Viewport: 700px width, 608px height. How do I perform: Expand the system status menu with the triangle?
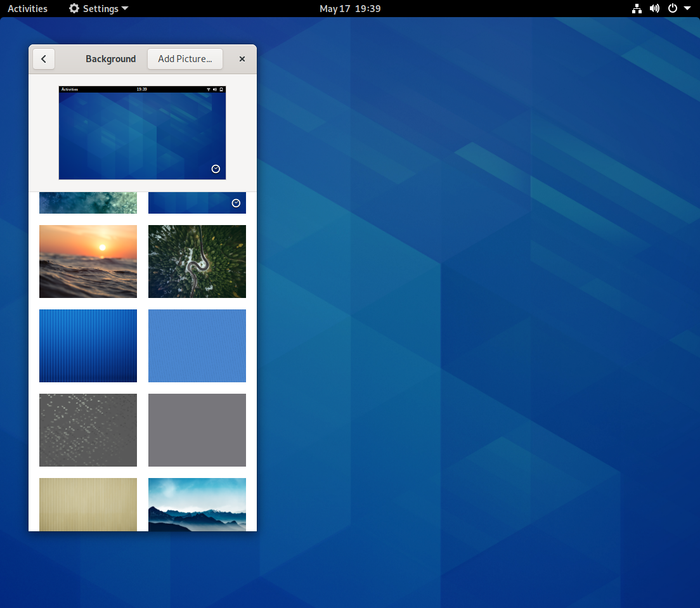(x=687, y=8)
